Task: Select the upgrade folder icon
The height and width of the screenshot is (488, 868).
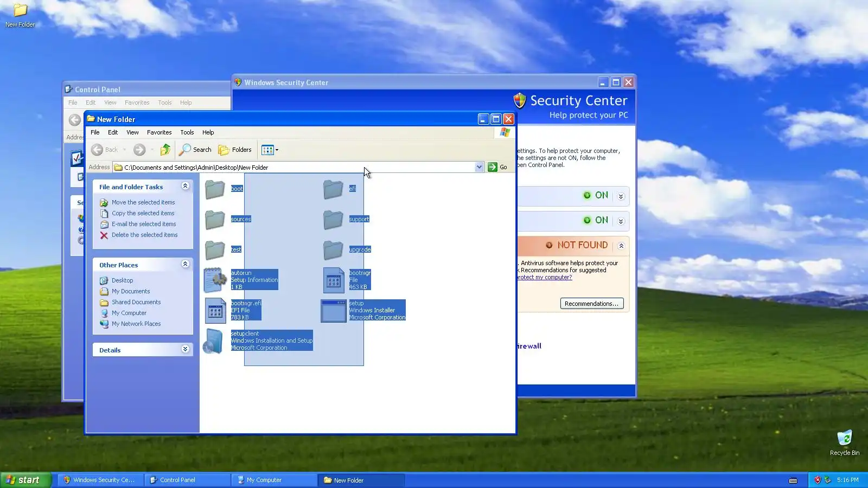Action: pos(333,249)
